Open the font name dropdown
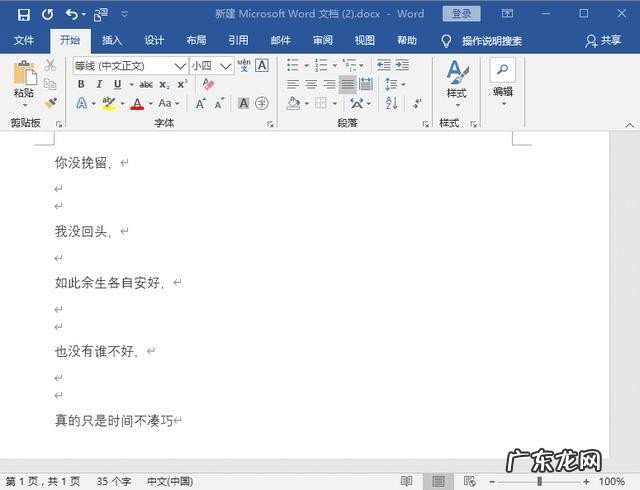 tap(180, 66)
